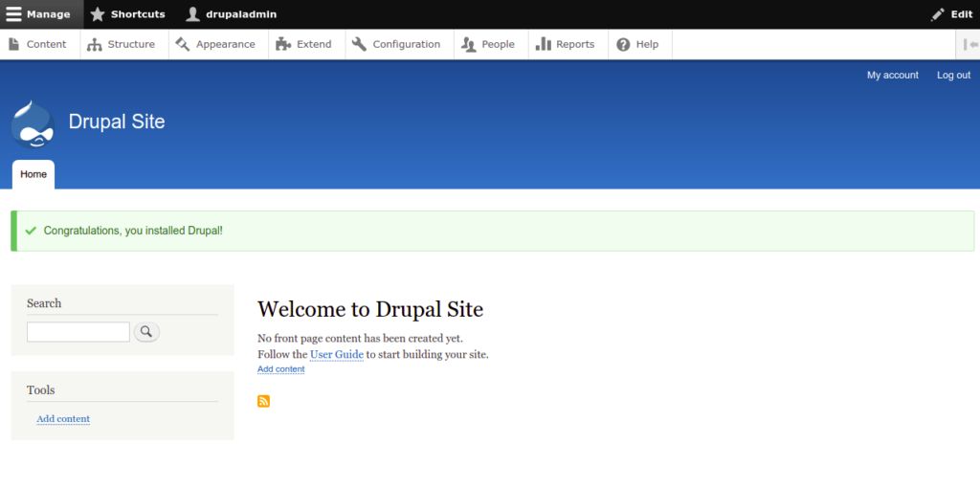Open the User Guide link
This screenshot has width=980, height=488.
click(x=337, y=354)
